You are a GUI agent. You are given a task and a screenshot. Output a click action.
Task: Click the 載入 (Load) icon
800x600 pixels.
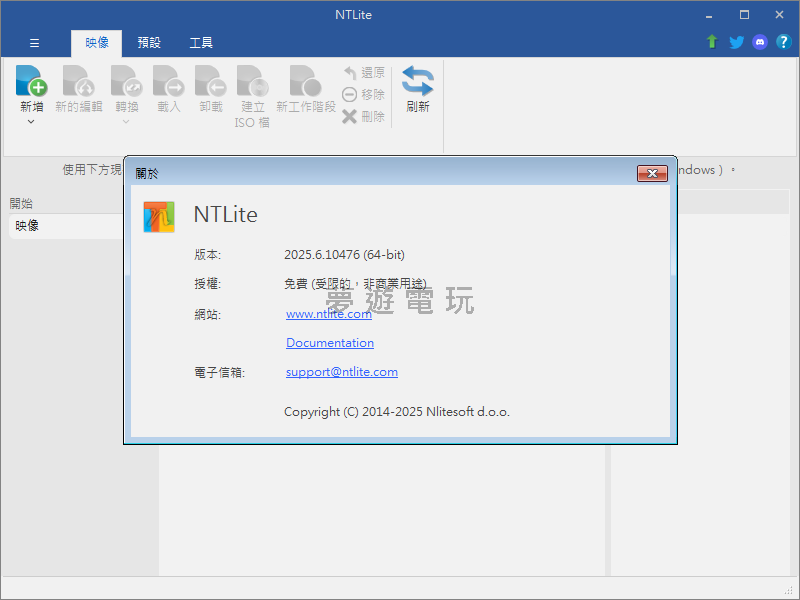click(169, 81)
